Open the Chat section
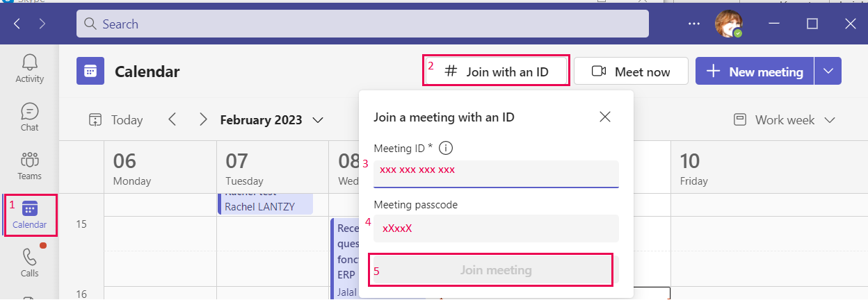 (x=29, y=117)
